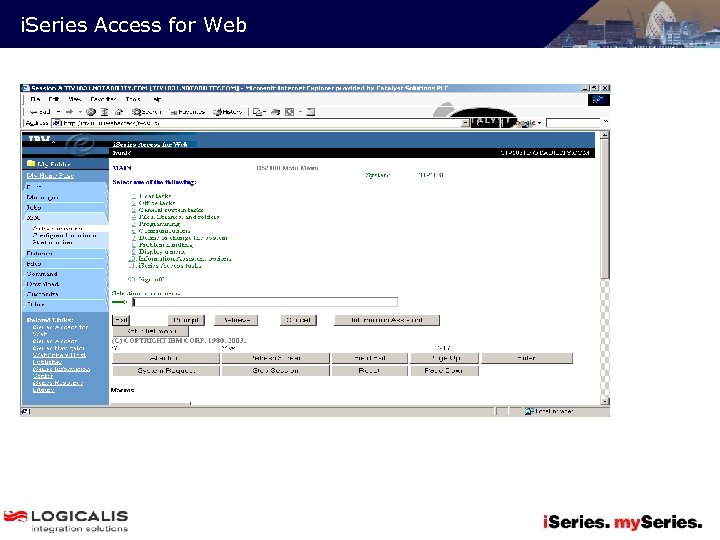Click the Mail toolbar icon
The height and width of the screenshot is (540, 720).
click(x=258, y=112)
